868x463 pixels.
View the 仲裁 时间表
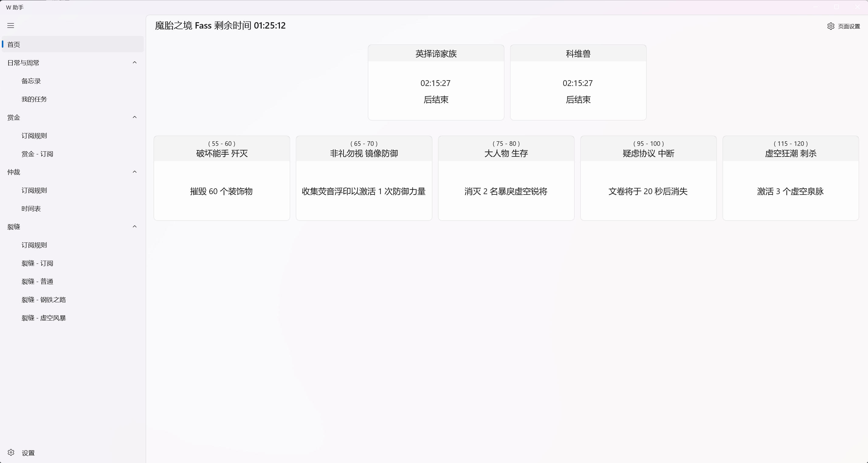(31, 208)
